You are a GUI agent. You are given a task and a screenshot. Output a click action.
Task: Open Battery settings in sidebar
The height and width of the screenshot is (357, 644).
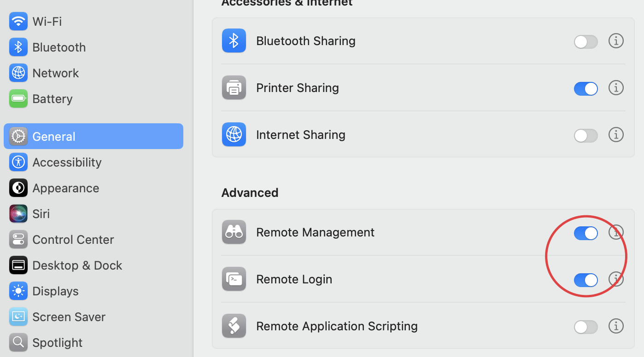pos(52,99)
